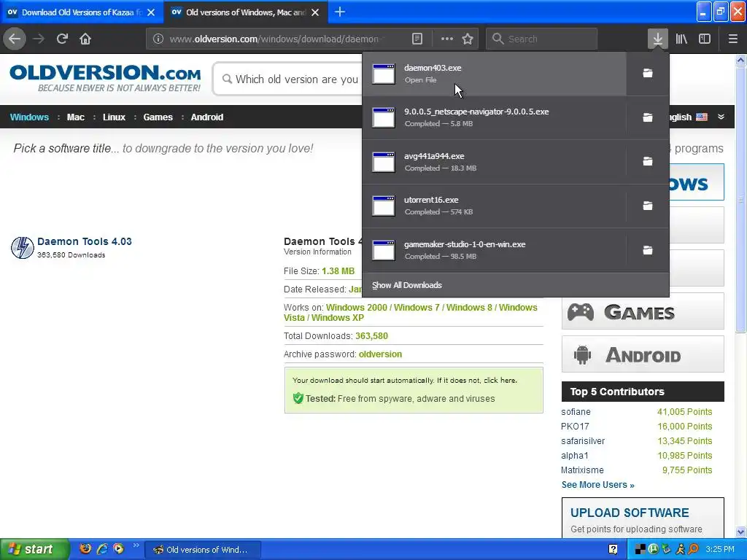This screenshot has height=560, width=747.
Task: Select Android in site navigation
Action: tap(206, 117)
